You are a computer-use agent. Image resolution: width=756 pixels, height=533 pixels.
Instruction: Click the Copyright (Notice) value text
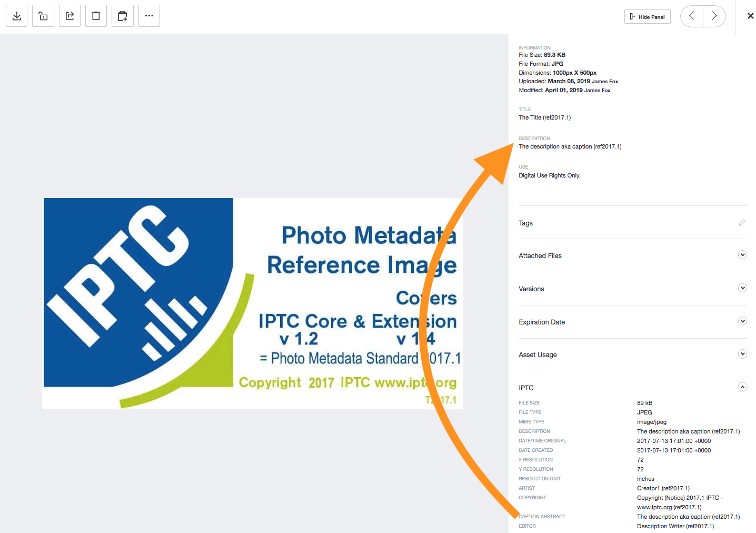pyautogui.click(x=680, y=502)
